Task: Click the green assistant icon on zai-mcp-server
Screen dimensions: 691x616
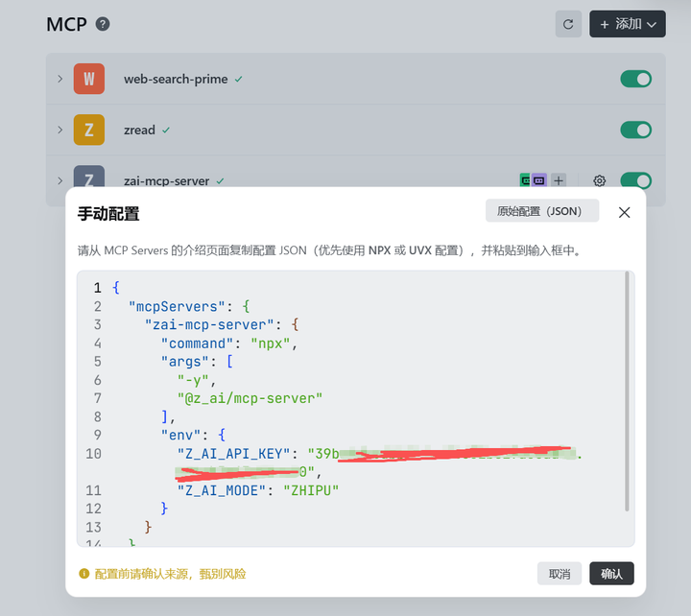Action: click(x=525, y=180)
